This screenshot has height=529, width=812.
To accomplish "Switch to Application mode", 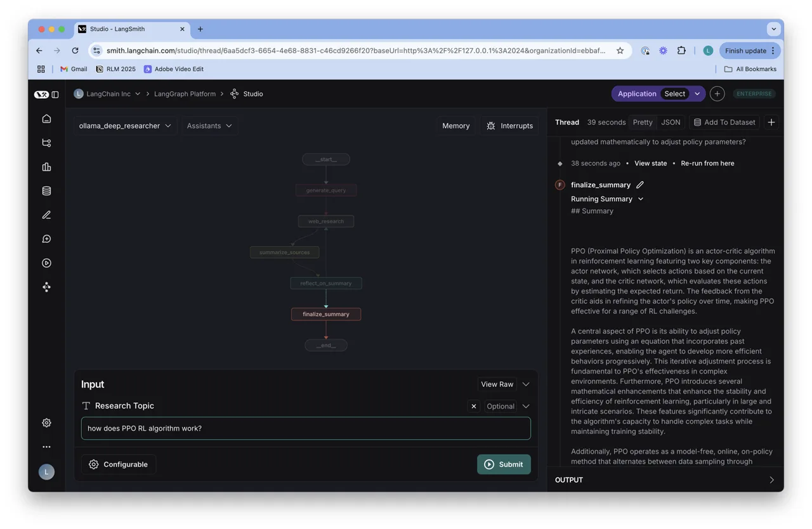I will pos(637,94).
